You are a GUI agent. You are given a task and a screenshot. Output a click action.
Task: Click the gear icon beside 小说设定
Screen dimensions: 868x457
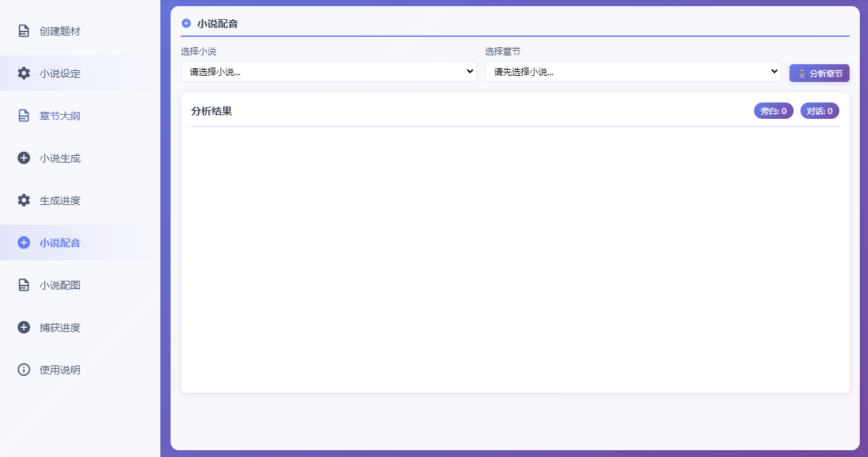pyautogui.click(x=24, y=73)
